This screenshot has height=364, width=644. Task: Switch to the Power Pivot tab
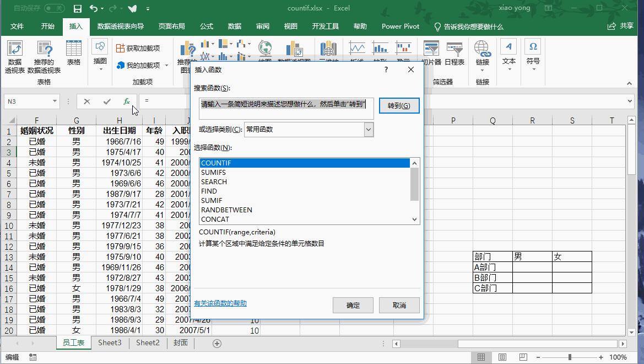401,26
